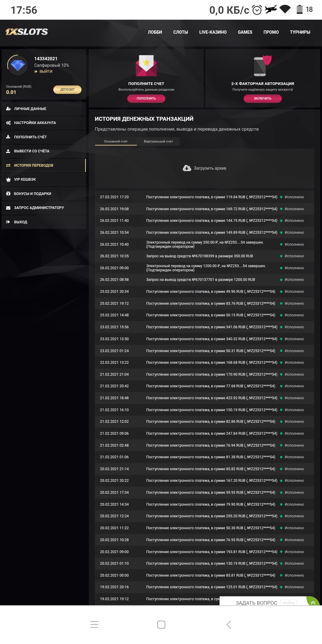Viewport: 322px width, 644px height.
Task: Click the cloud download archive icon
Action: (187, 168)
